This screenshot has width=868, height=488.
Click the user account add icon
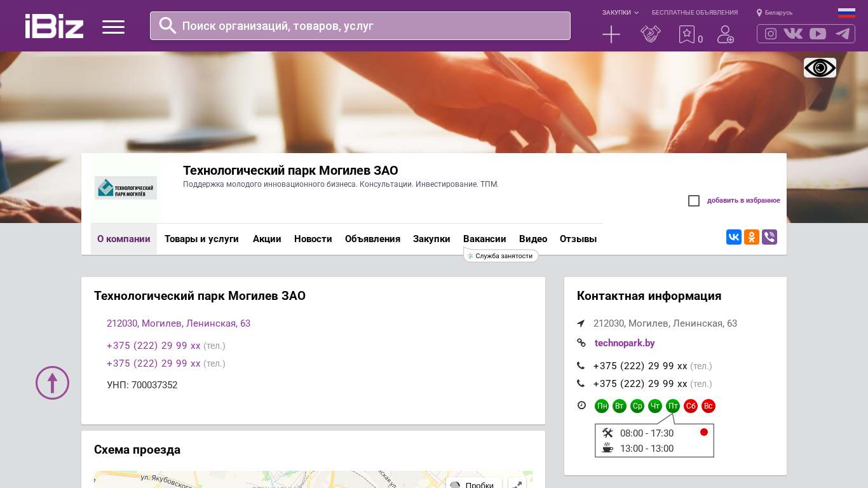click(725, 34)
